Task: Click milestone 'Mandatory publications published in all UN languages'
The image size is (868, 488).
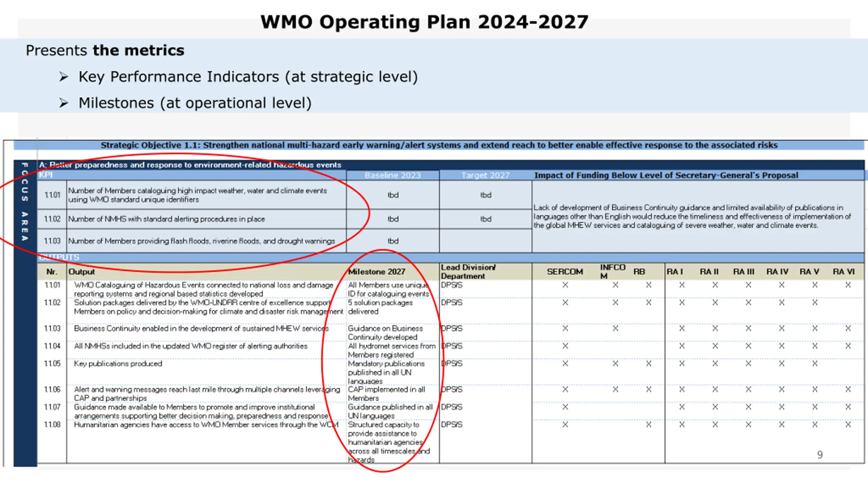Action: [386, 372]
